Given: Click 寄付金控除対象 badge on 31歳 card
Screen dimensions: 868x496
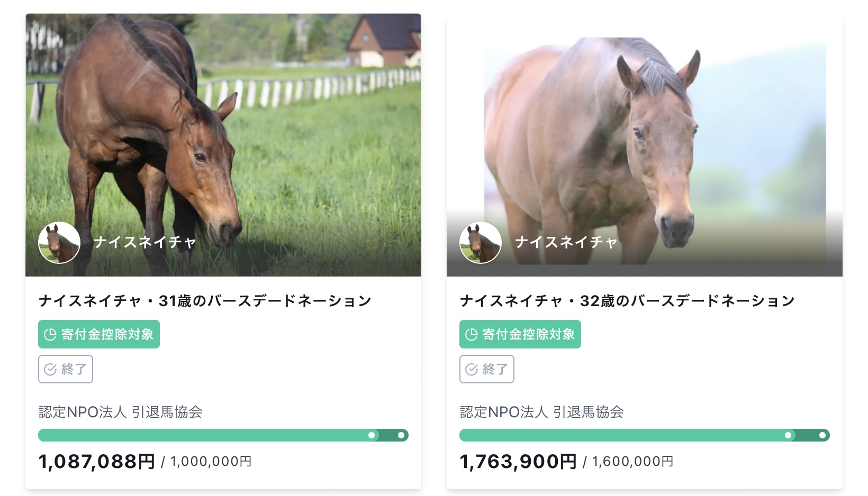Looking at the screenshot, I should point(99,334).
